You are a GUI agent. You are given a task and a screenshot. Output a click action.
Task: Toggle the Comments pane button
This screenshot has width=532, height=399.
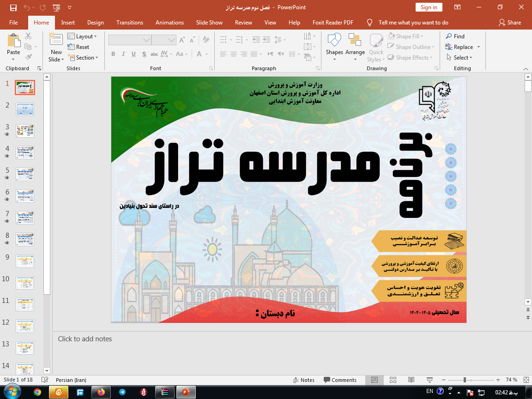coord(339,380)
